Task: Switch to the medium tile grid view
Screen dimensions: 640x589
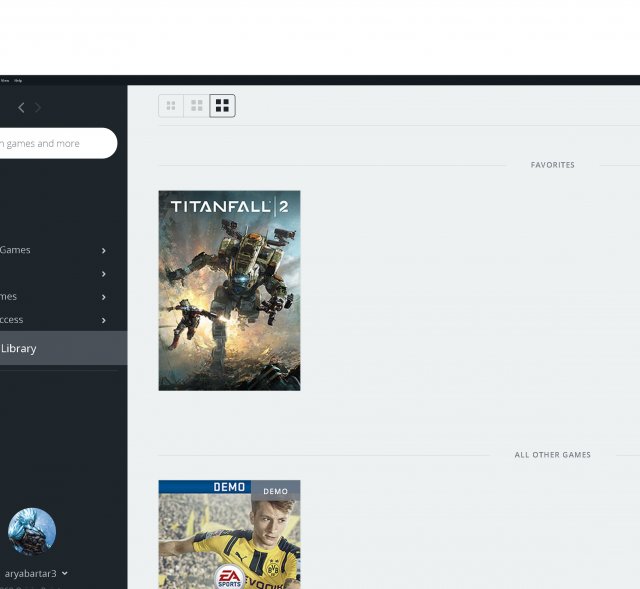Action: tap(197, 106)
